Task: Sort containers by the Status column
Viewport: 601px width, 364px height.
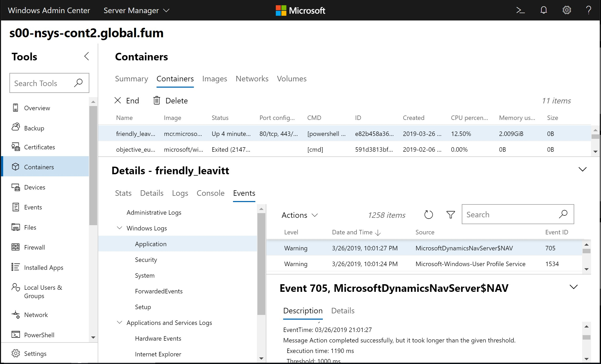Action: click(x=220, y=118)
